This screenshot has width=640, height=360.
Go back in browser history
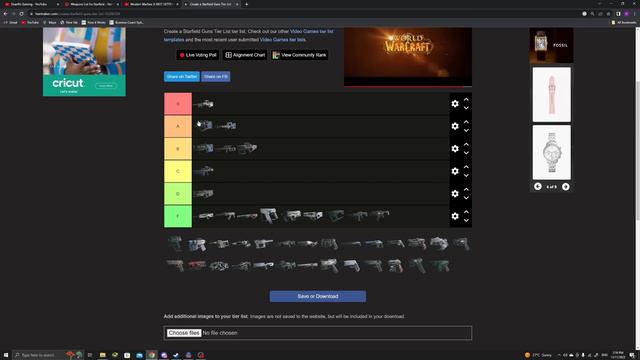tap(5, 13)
